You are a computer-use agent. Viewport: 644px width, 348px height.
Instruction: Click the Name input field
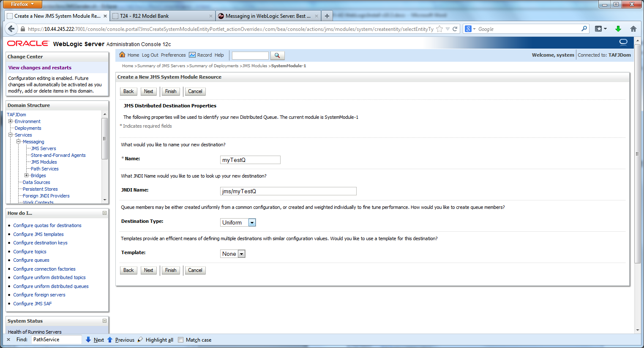[250, 160]
